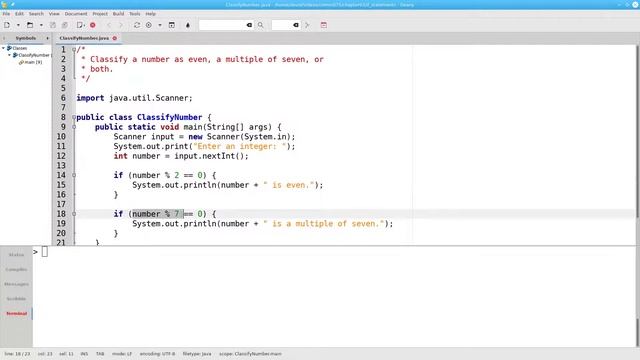
Task: Open the Document menu
Action: (76, 14)
